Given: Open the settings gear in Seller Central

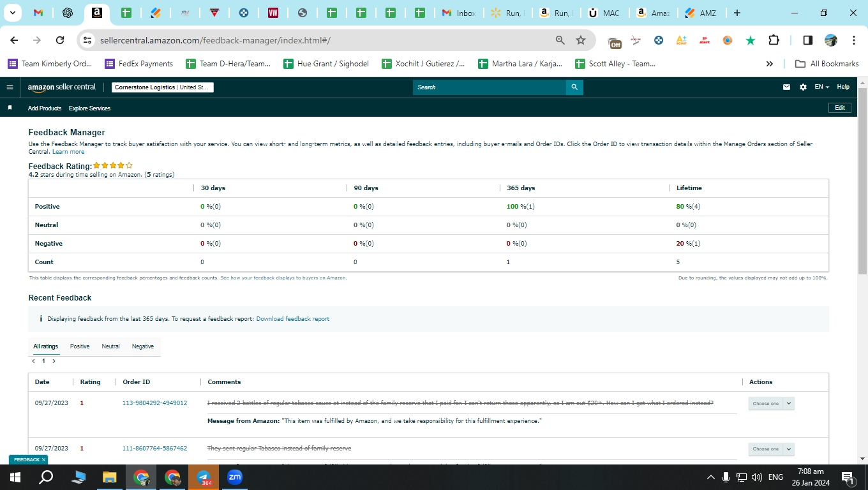Looking at the screenshot, I should pos(803,87).
